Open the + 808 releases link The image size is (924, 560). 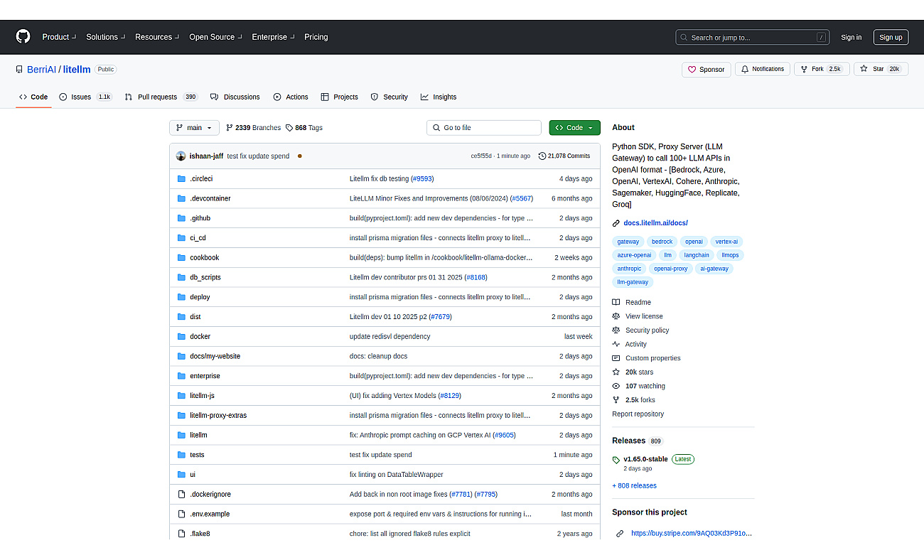pos(634,485)
